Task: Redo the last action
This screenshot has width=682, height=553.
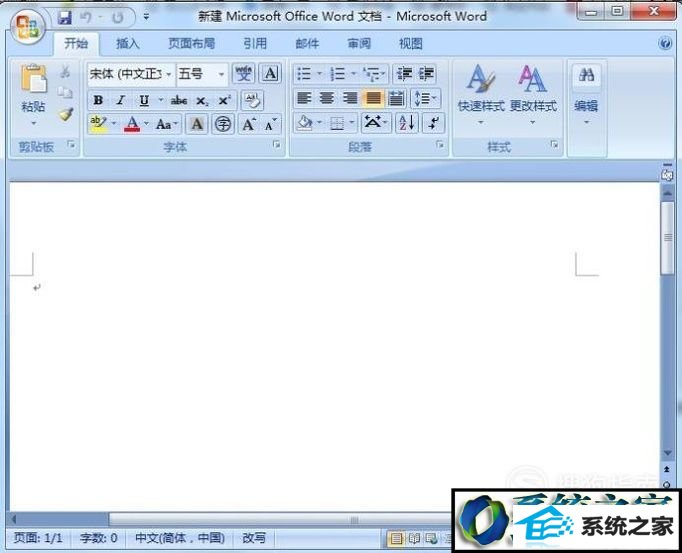Action: [x=117, y=17]
